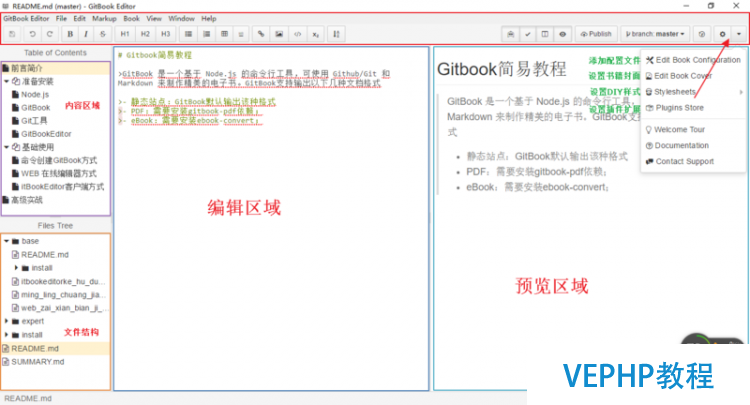Click the Save file toolbar icon
Image resolution: width=750 pixels, height=405 pixels.
pyautogui.click(x=12, y=34)
